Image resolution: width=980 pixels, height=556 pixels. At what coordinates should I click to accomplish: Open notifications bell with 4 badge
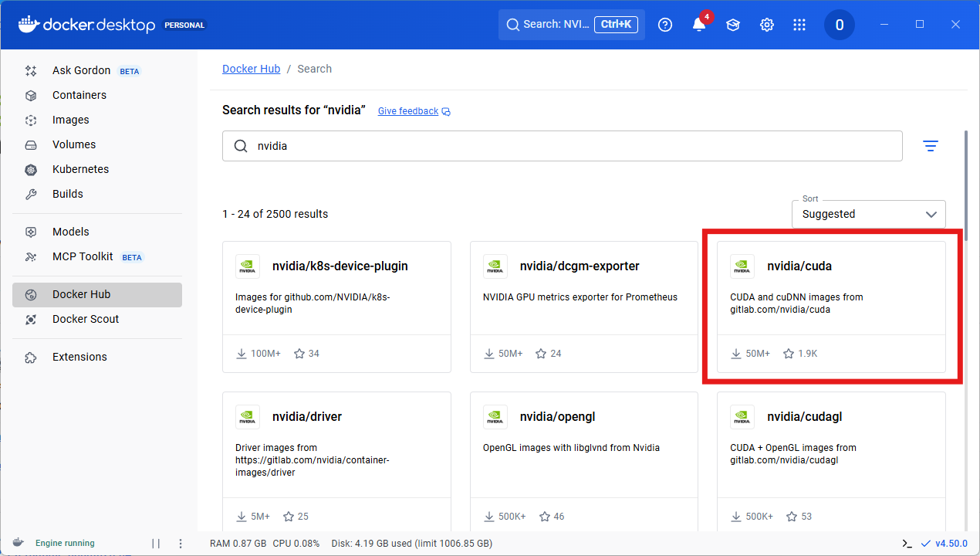[699, 25]
